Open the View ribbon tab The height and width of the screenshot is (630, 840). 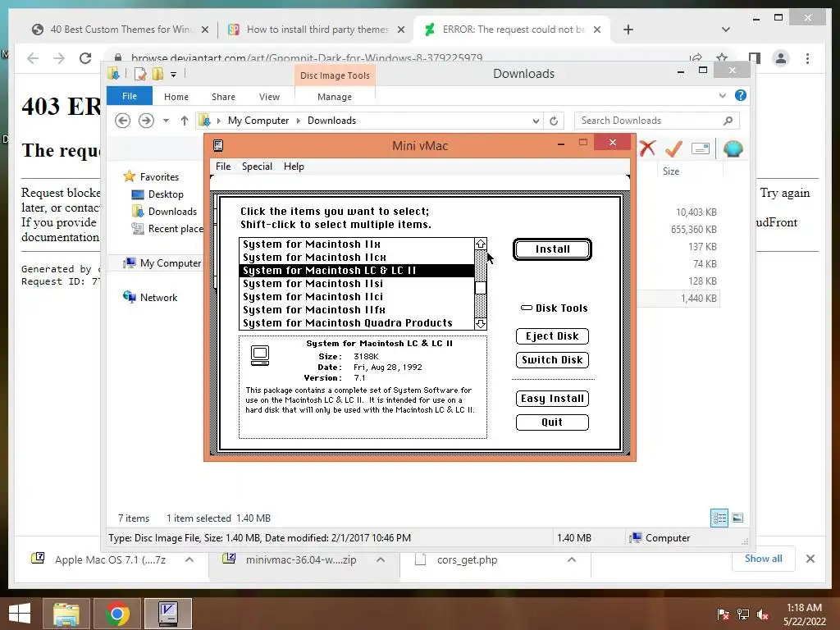269,97
